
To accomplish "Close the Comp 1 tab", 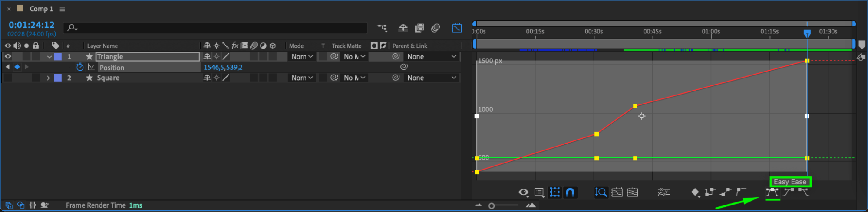I will [9, 9].
